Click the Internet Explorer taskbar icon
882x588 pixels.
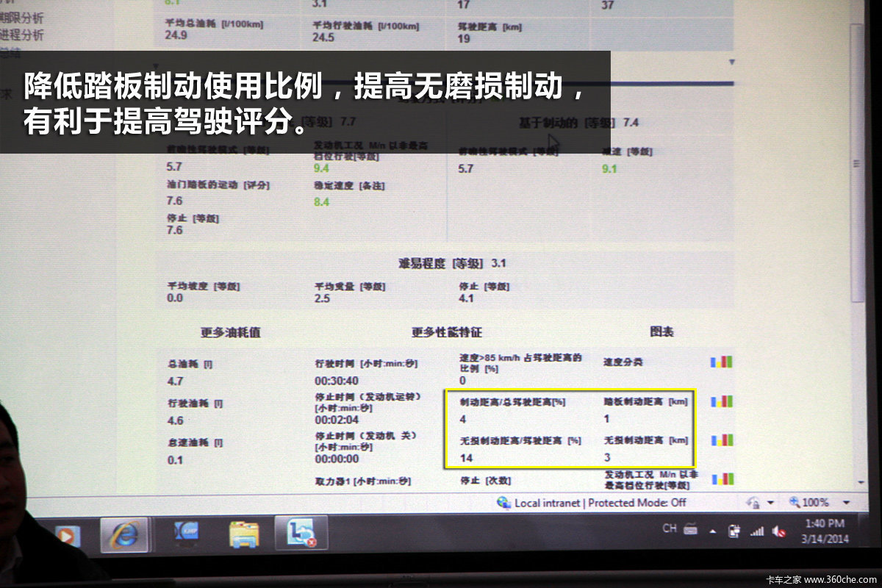tap(124, 534)
